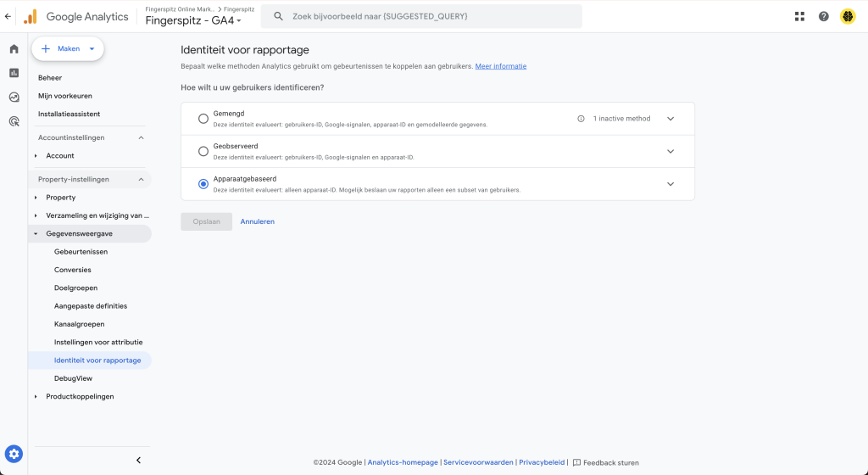This screenshot has width=868, height=475.
Task: Open the Advertising target icon
Action: 14,122
